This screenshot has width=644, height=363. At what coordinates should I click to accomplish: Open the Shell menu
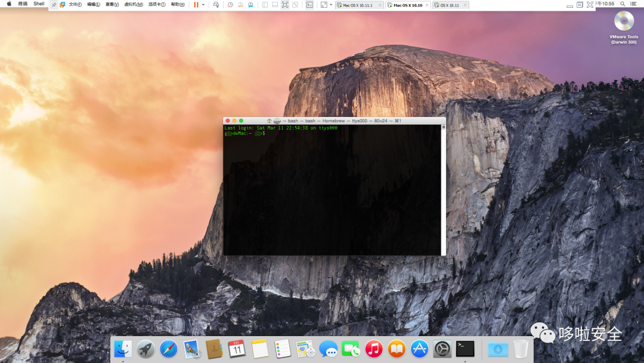[39, 4]
